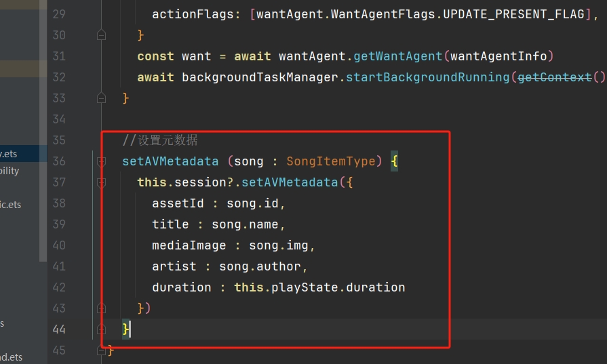The width and height of the screenshot is (607, 364).
Task: Click the highlighted "v.ets" file in sidebar
Action: tap(9, 154)
